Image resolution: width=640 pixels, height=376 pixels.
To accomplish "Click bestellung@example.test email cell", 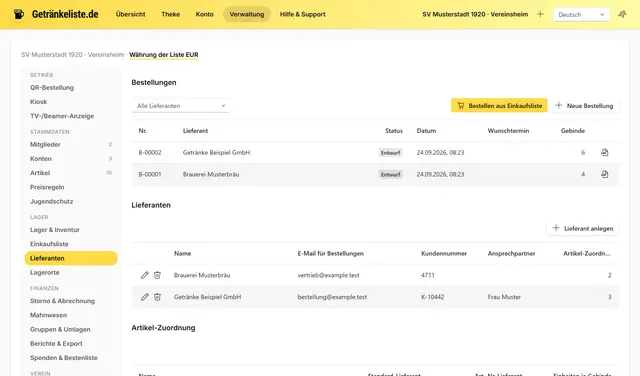I will pyautogui.click(x=332, y=297).
